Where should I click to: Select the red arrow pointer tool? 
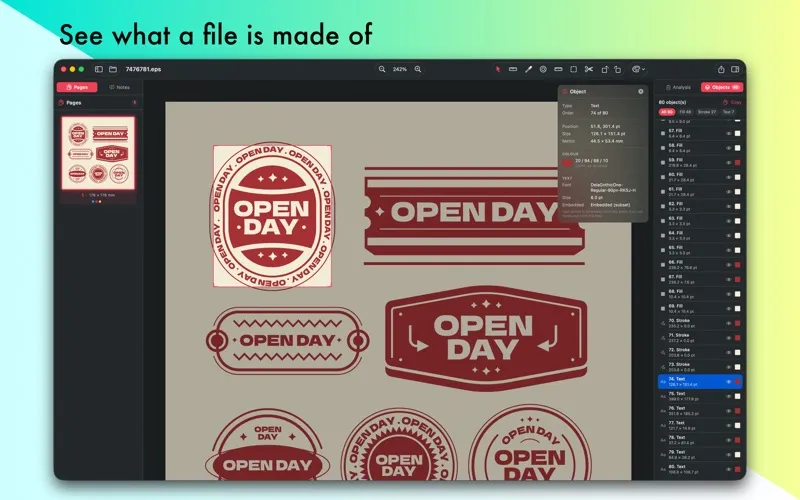click(497, 69)
